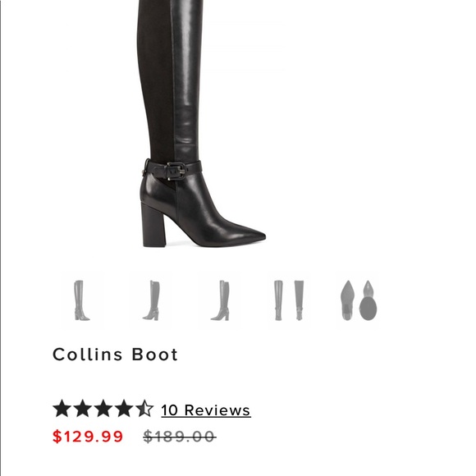The image size is (476, 476).
Task: Click the block heel of the boot image
Action: (x=154, y=225)
